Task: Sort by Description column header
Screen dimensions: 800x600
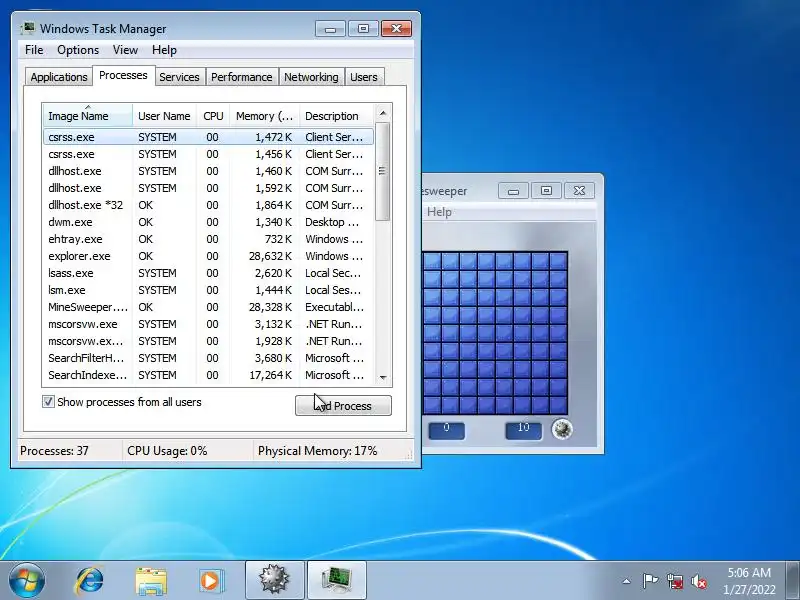Action: tap(337, 116)
